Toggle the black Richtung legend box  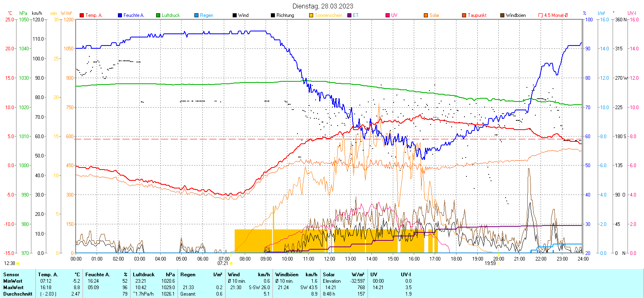[x=273, y=15]
